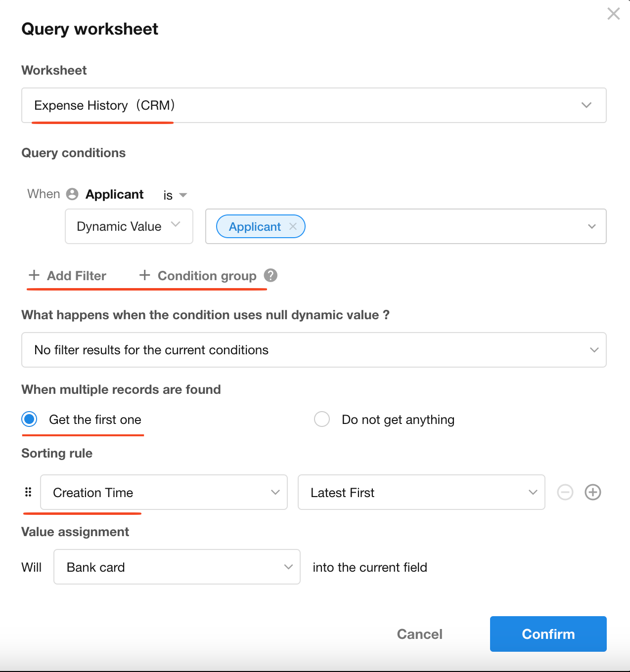Click the Applicant user avatar icon
Viewport: 630px width, 672px height.
(72, 194)
